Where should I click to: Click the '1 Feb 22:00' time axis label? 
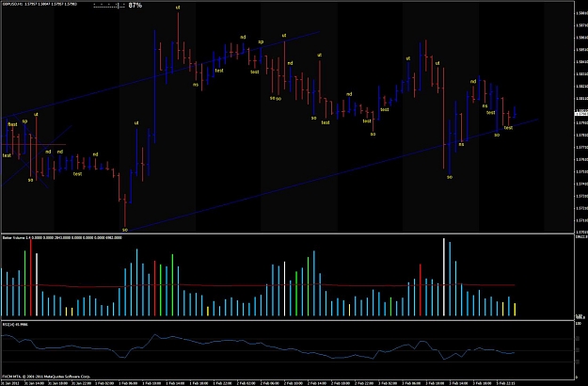click(222, 383)
